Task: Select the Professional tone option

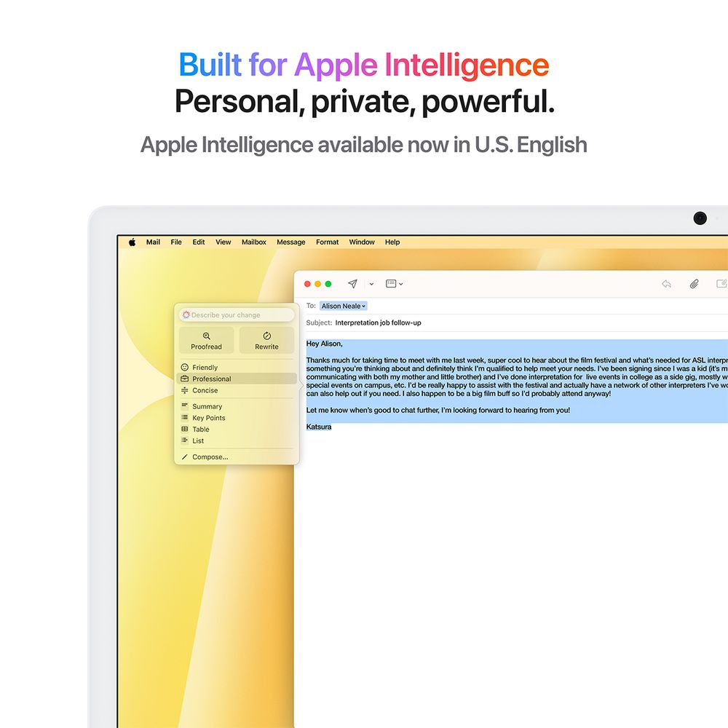Action: click(x=211, y=379)
